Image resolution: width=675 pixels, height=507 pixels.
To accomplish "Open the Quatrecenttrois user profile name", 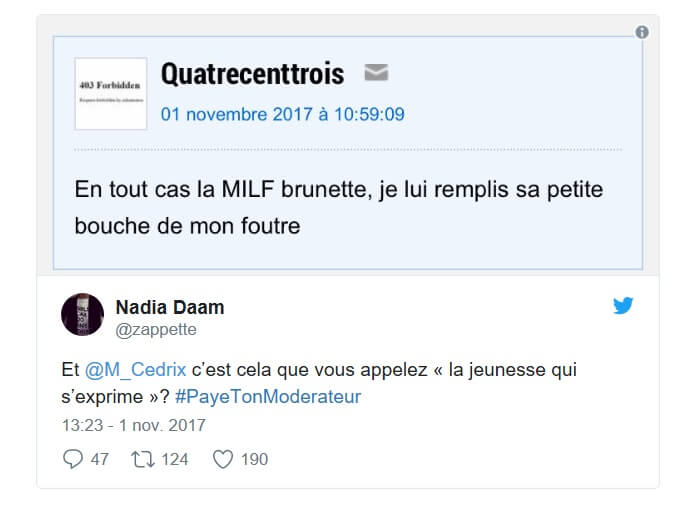I will pyautogui.click(x=252, y=74).
